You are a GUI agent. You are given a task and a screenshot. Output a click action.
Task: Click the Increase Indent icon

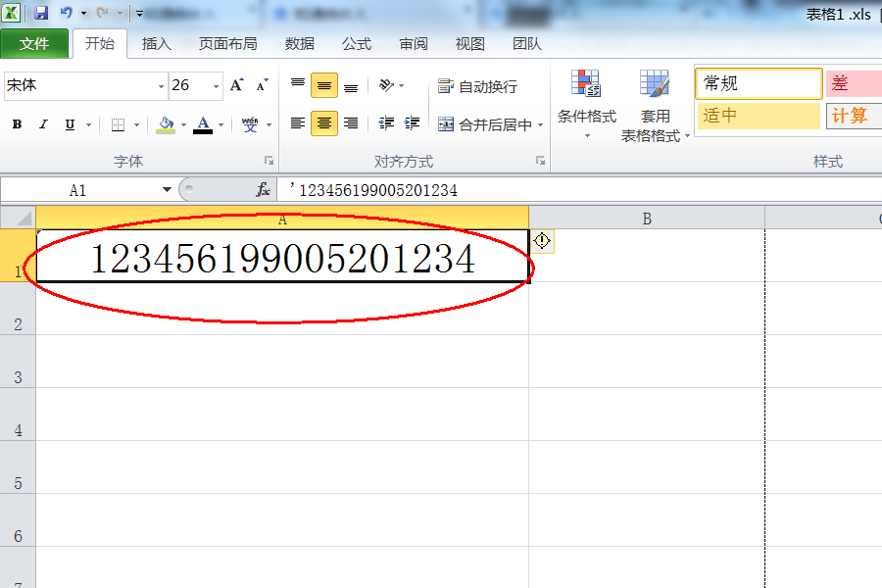click(x=412, y=123)
